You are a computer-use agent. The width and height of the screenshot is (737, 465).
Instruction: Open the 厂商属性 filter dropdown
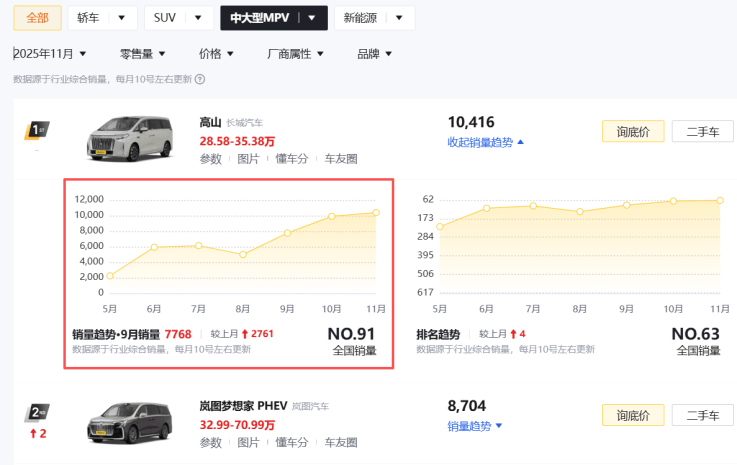(295, 54)
